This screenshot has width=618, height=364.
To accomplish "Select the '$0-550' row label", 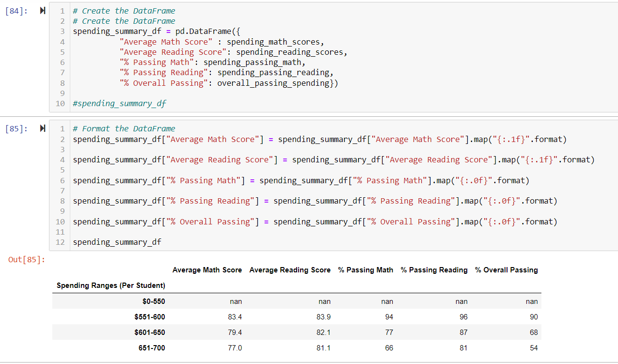I will click(x=154, y=301).
